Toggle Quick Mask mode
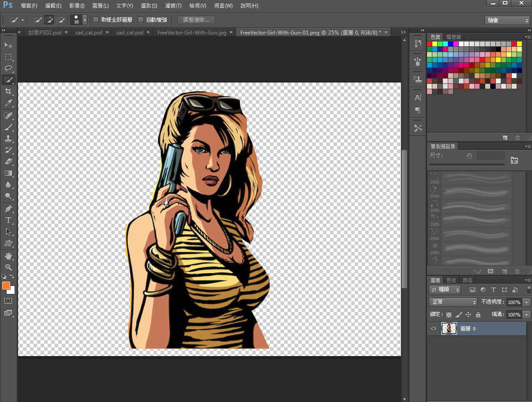This screenshot has height=402, width=532. [8, 301]
